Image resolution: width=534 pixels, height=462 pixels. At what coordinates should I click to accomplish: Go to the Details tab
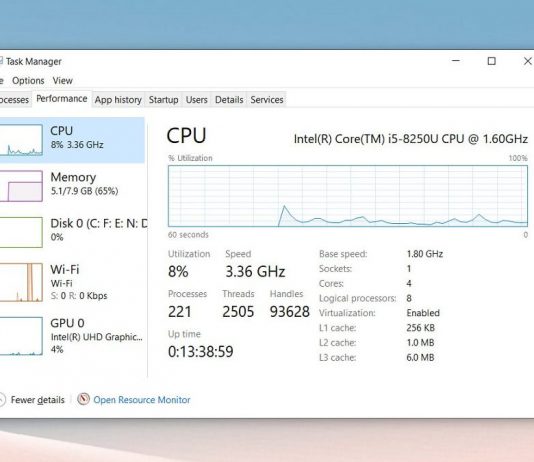(229, 100)
